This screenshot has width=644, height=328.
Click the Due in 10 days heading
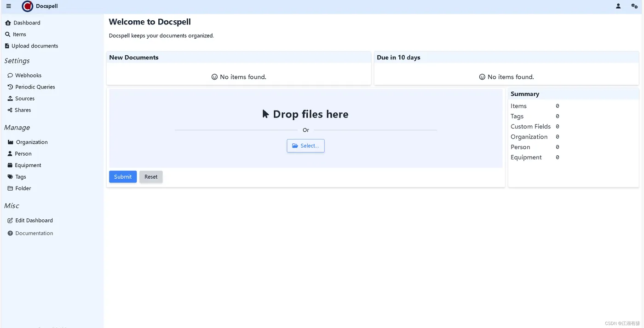pos(398,58)
